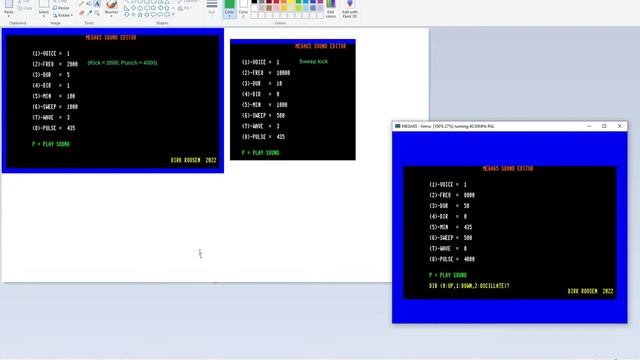Click the Select rectangle tool
Screen dimensions: 640x360
pos(44,4)
